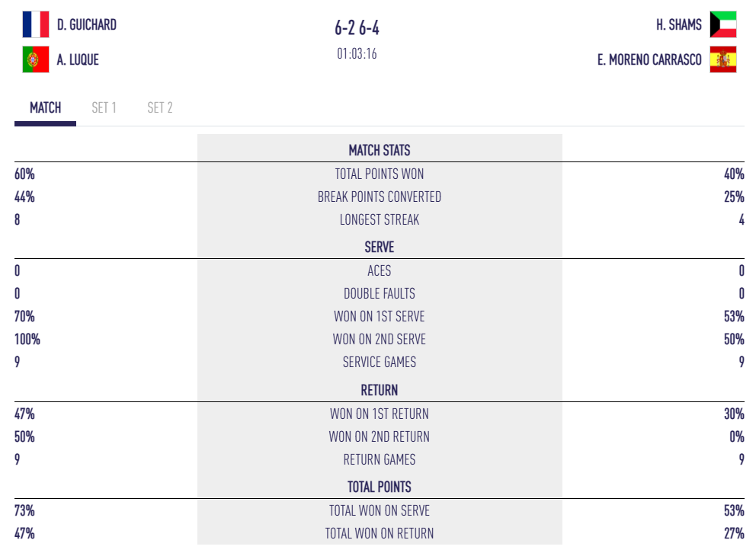756x556 pixels.
Task: Click the TOTAL POINTS section header
Action: [x=380, y=487]
